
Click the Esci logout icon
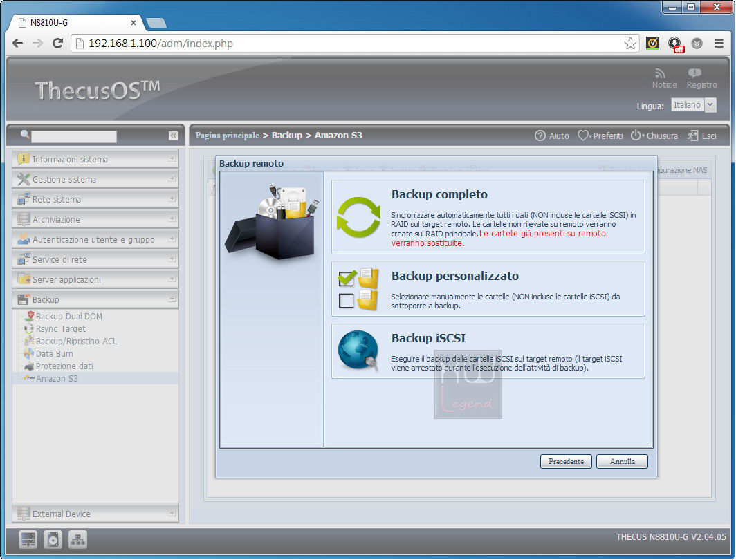point(693,136)
